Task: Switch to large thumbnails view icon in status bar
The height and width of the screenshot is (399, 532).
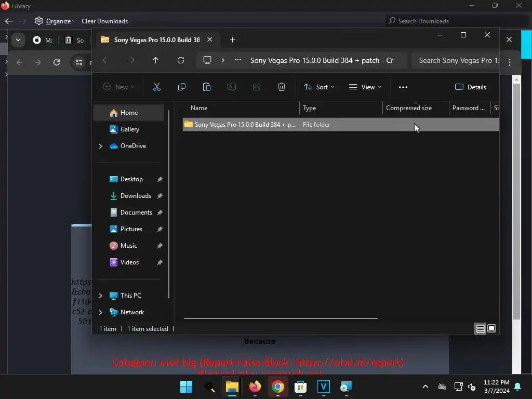Action: click(x=491, y=328)
